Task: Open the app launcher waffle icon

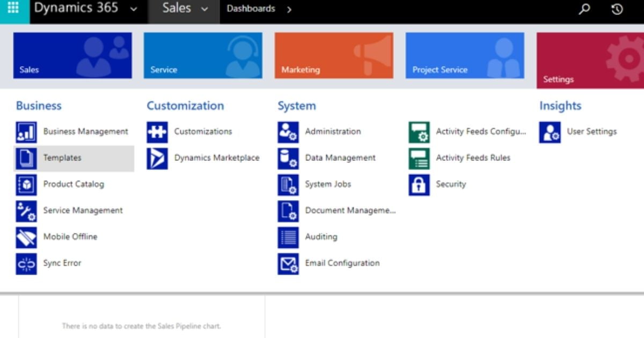Action: [x=13, y=9]
